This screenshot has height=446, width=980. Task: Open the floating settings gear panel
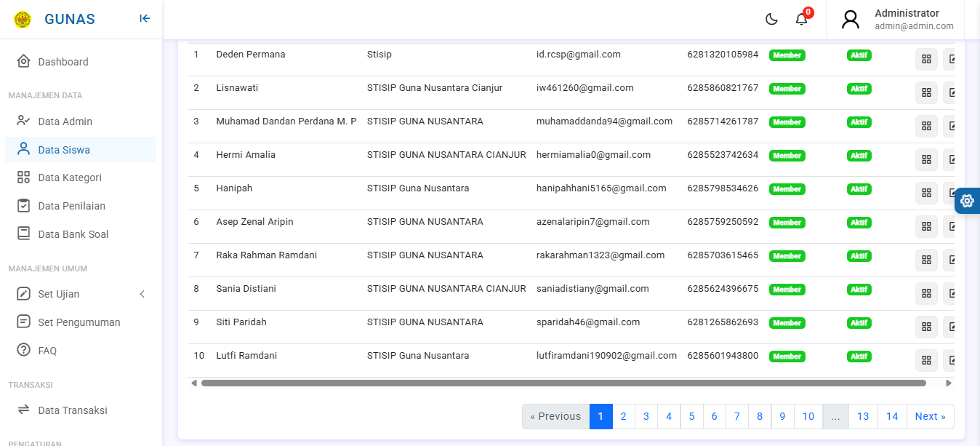tap(967, 200)
